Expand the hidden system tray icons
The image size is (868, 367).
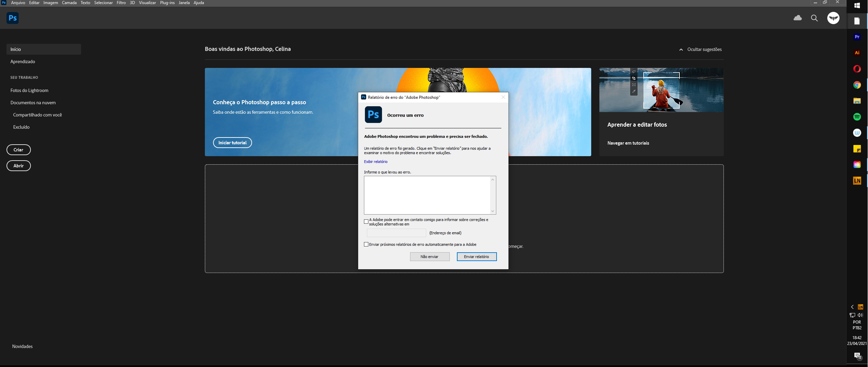click(852, 307)
